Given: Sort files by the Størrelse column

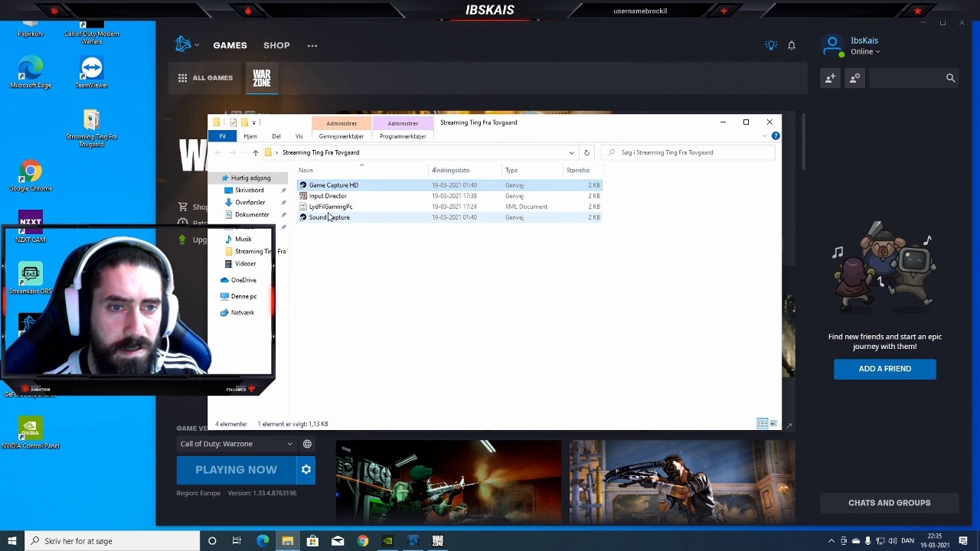Looking at the screenshot, I should 583,170.
